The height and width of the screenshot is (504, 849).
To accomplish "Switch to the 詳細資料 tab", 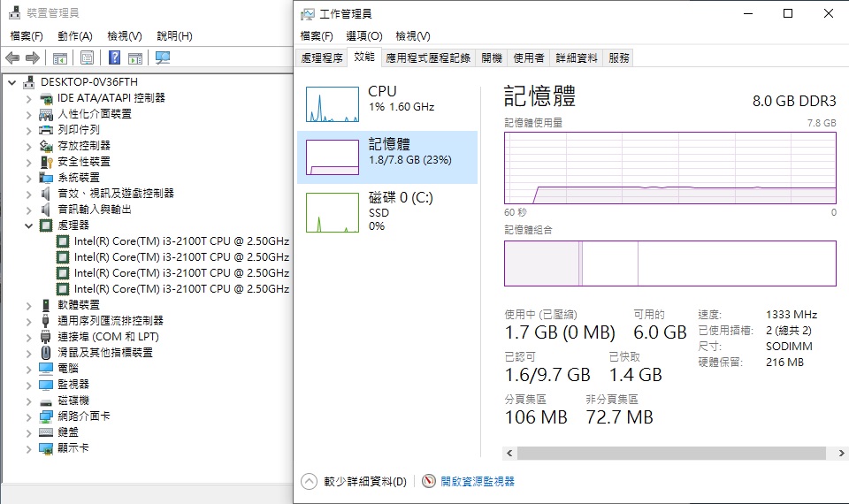I will (x=576, y=58).
